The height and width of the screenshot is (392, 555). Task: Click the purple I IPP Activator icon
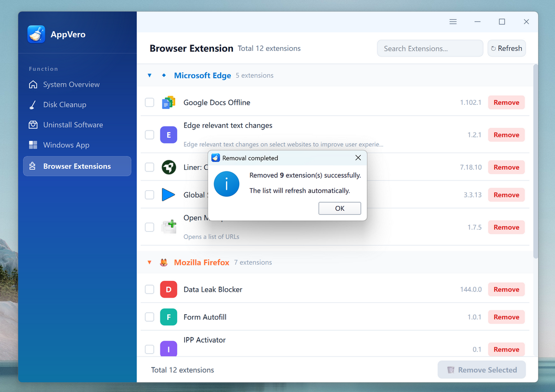tap(168, 349)
